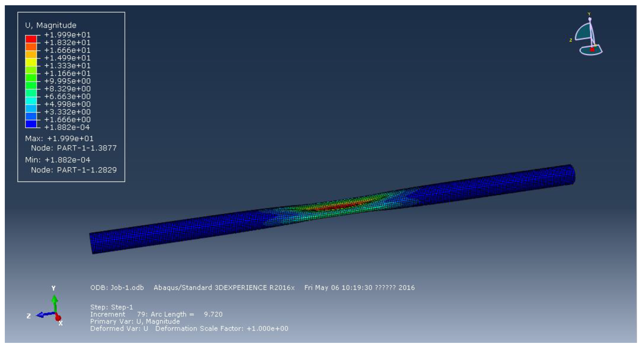Click the red square on 3D compass
Viewport: 644px width, 349px height.
coord(592,49)
